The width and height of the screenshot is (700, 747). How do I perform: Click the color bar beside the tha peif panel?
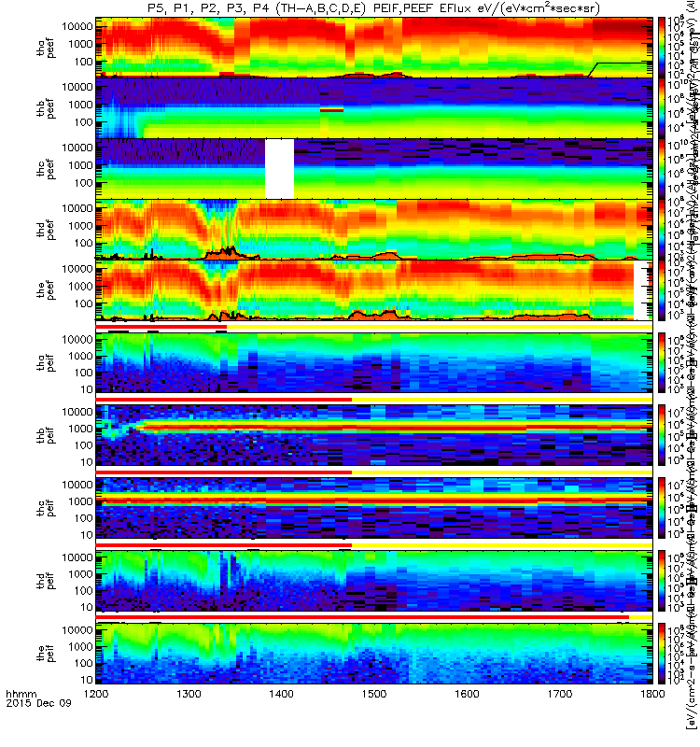coord(662,362)
